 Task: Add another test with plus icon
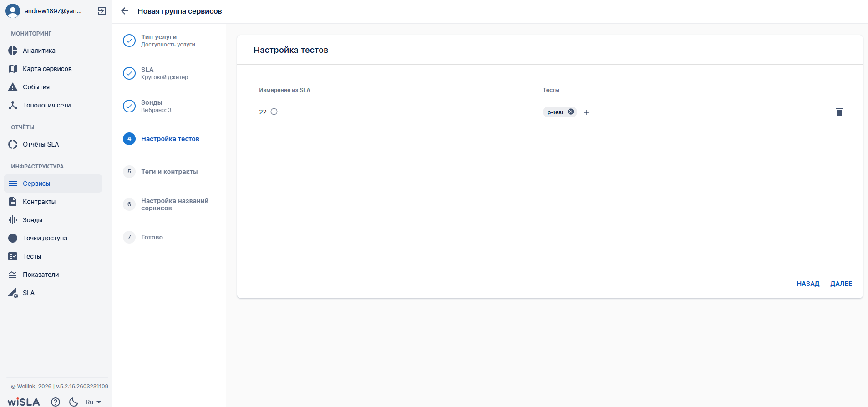586,112
